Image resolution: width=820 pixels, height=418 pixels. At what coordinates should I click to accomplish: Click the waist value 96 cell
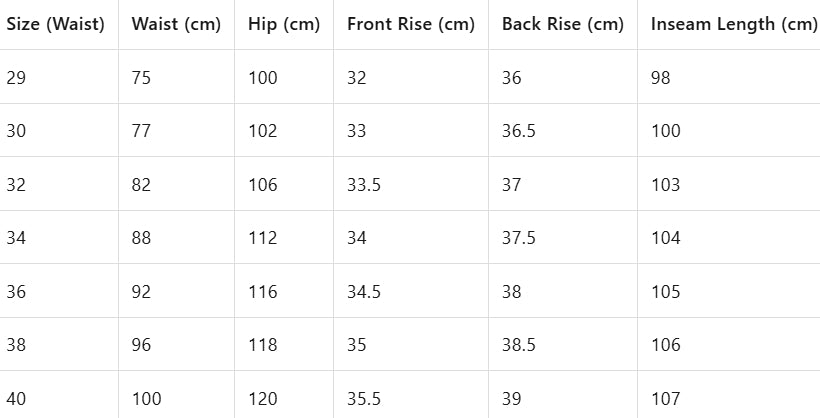tap(141, 345)
